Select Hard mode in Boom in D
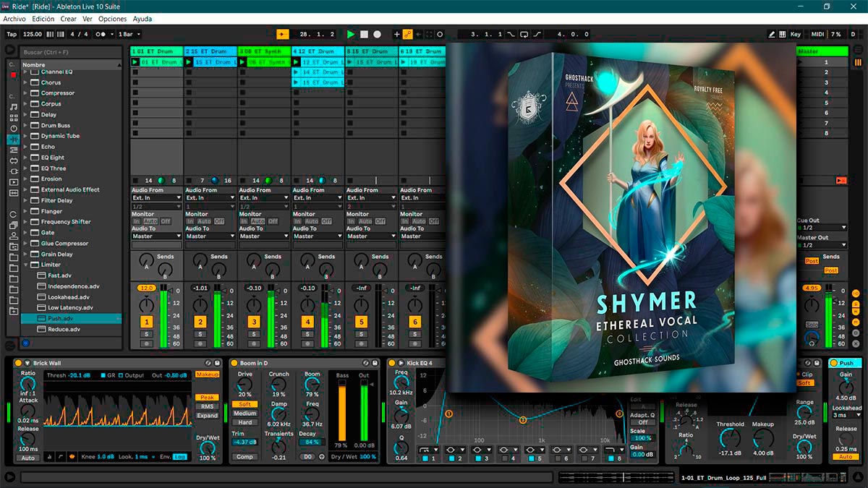 [245, 422]
